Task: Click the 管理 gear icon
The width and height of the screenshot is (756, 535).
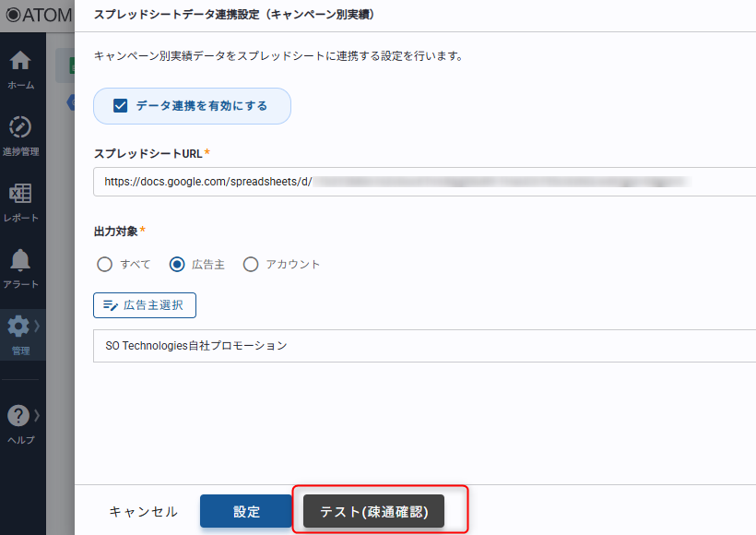Action: point(18,327)
